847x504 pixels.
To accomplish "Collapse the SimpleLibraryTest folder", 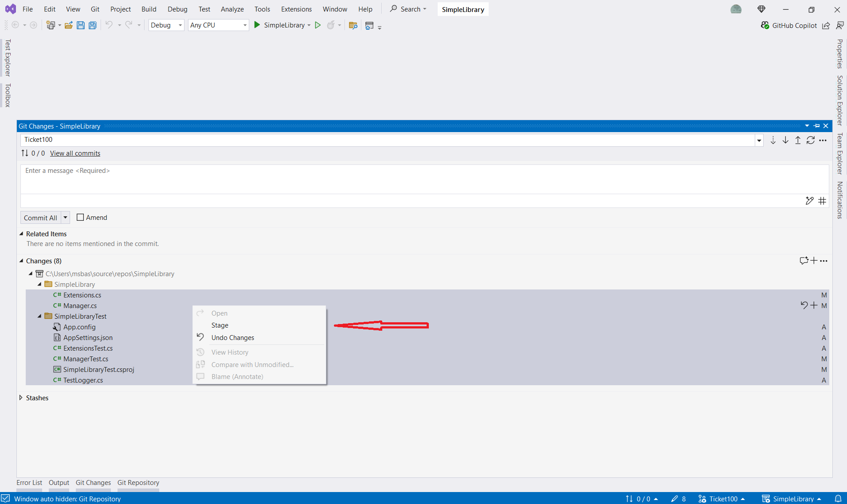I will click(39, 316).
